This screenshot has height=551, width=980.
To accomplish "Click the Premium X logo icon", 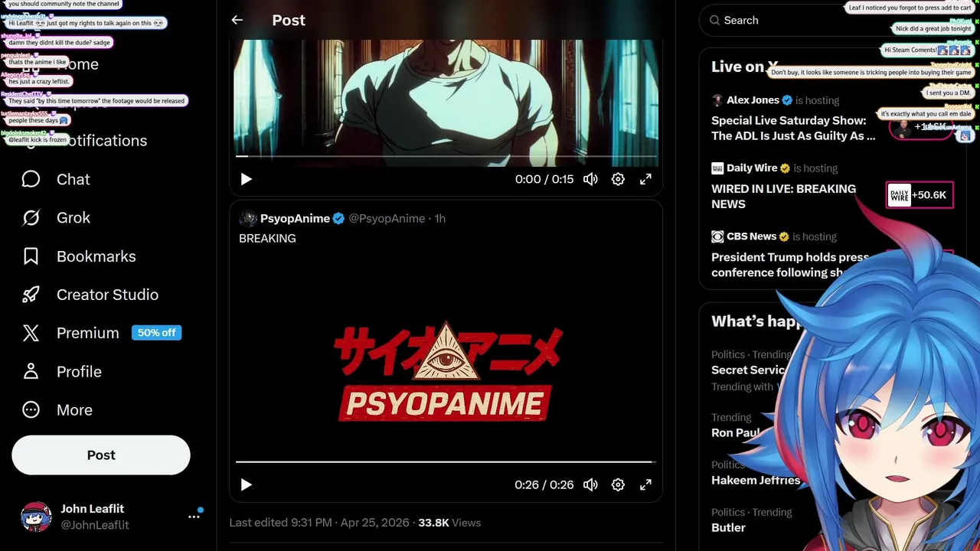I will [31, 333].
